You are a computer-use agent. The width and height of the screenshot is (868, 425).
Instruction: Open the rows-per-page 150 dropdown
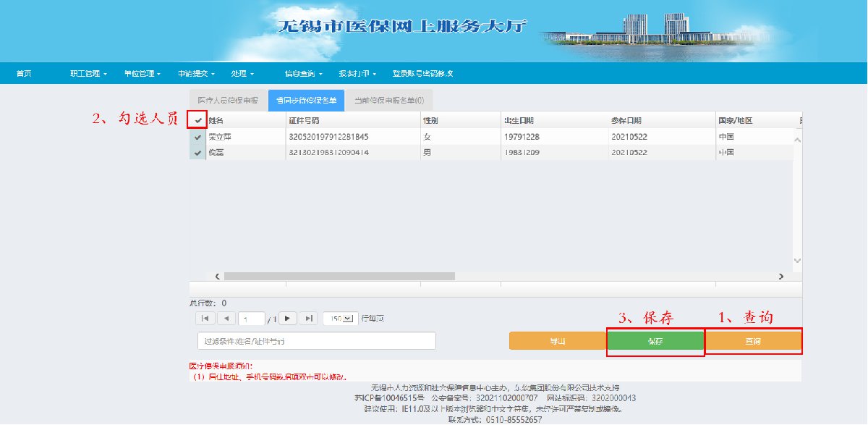click(340, 319)
